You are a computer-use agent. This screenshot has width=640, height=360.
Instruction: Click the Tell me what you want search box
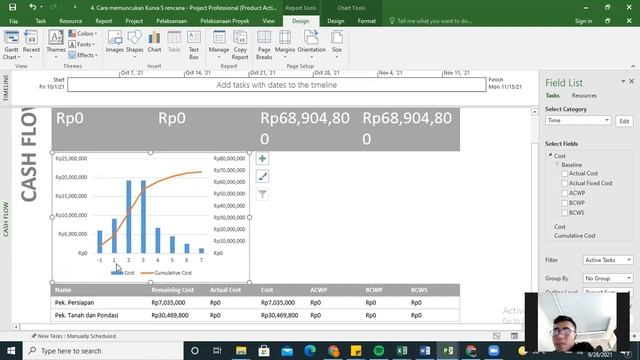point(434,21)
